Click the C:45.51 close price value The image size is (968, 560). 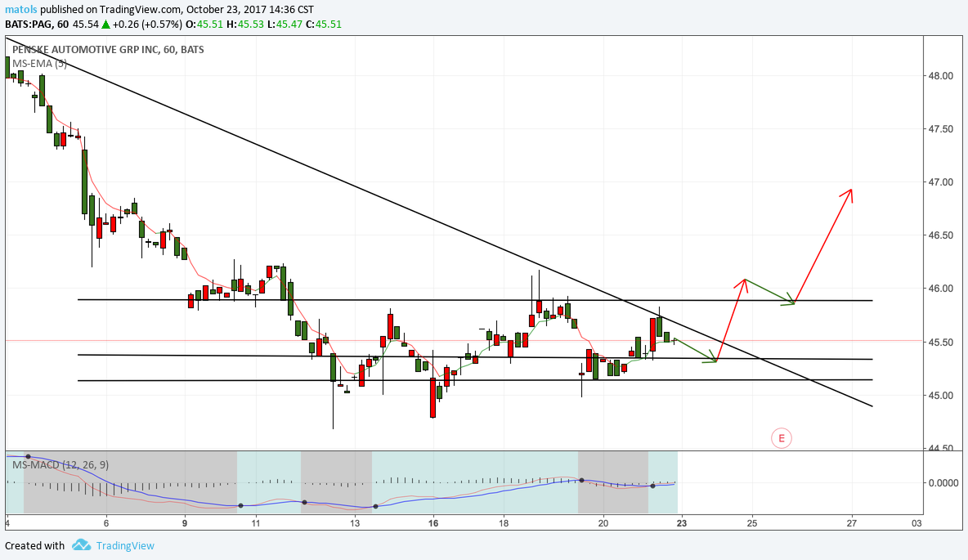324,25
